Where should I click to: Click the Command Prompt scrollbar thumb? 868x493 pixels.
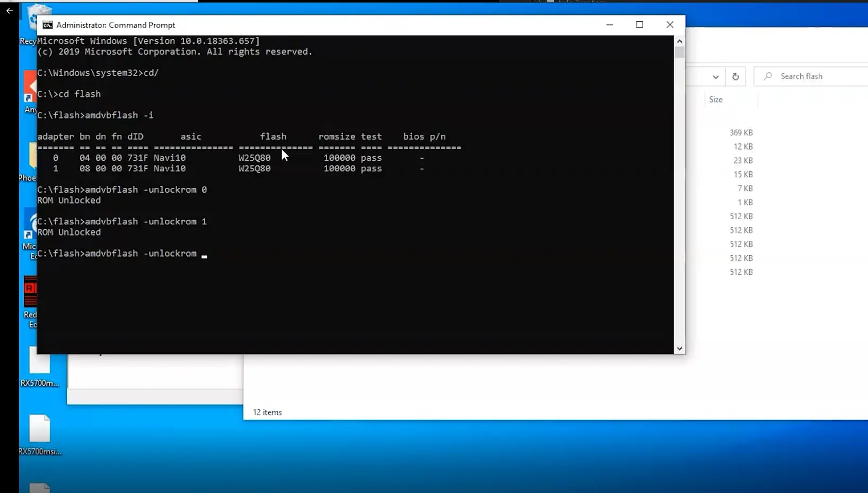679,52
